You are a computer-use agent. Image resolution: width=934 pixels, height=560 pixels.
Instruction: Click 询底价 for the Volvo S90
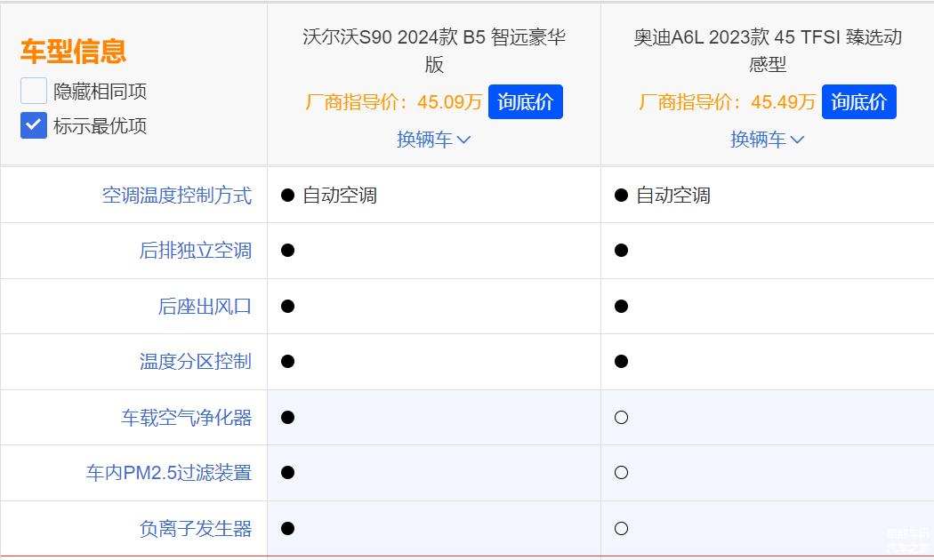coord(525,102)
